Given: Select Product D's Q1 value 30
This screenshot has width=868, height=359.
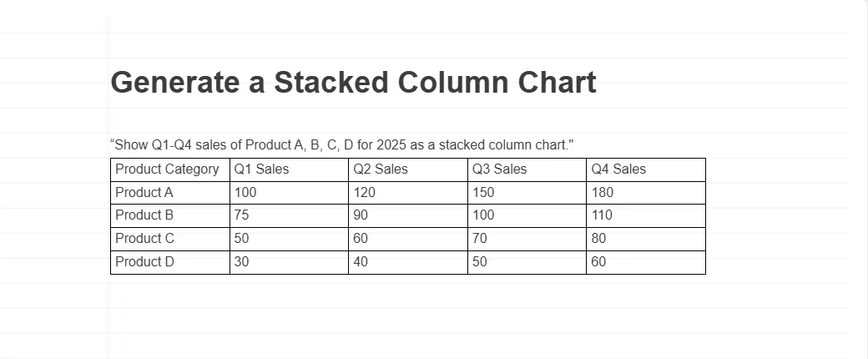Looking at the screenshot, I should pyautogui.click(x=243, y=262).
